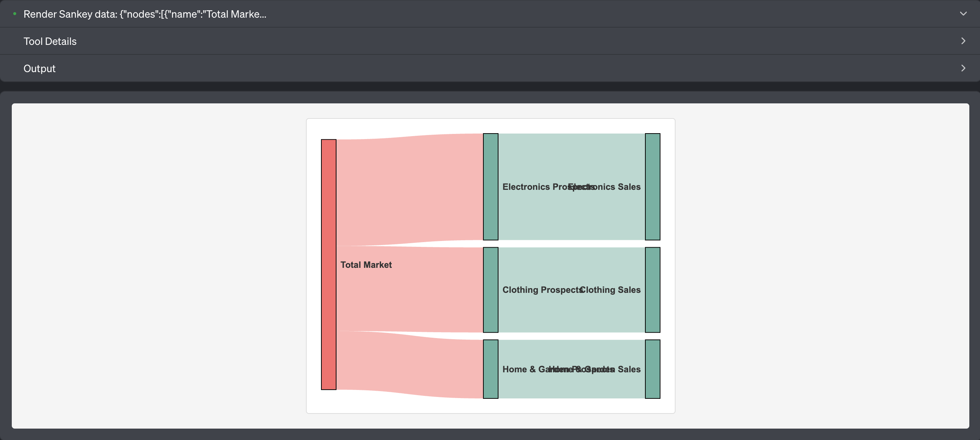
Task: Click the Total Market label text
Action: [x=366, y=265]
